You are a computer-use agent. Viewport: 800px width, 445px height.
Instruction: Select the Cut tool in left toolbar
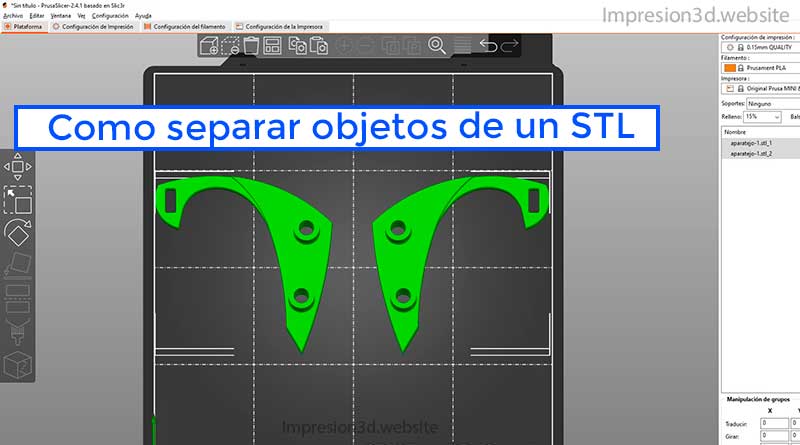point(17,299)
